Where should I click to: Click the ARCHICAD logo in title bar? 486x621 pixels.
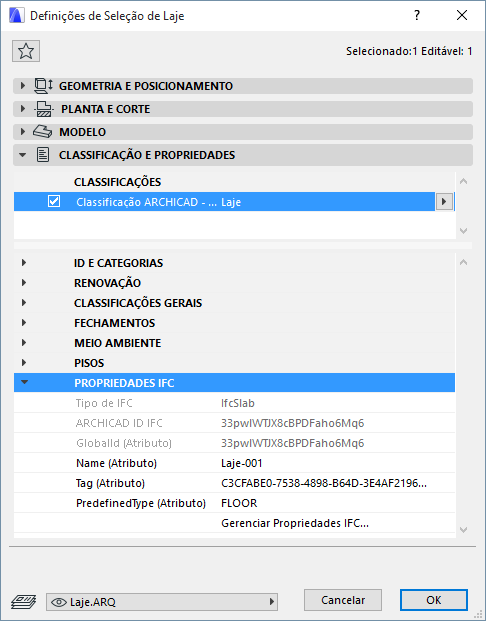(16, 15)
